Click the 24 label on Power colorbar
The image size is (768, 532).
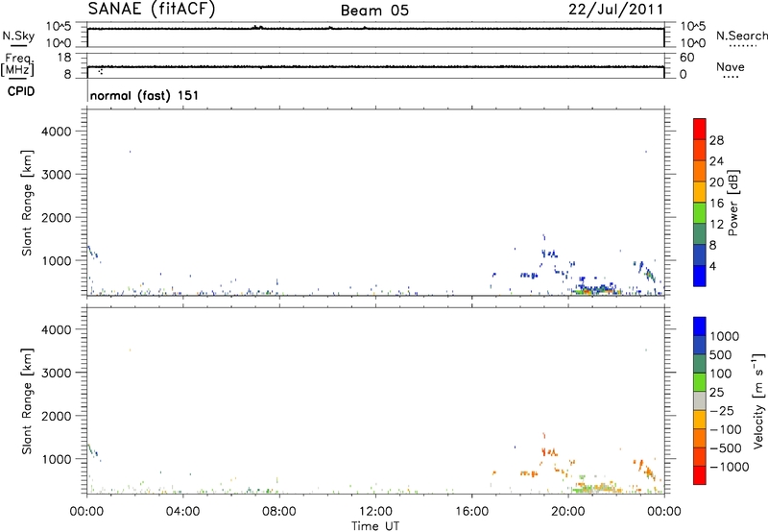[x=716, y=161]
